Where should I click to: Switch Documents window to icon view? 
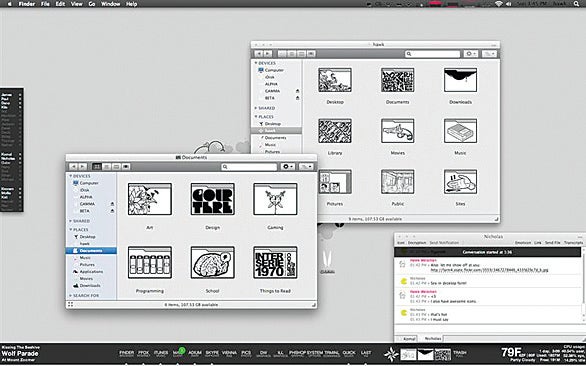[97, 166]
